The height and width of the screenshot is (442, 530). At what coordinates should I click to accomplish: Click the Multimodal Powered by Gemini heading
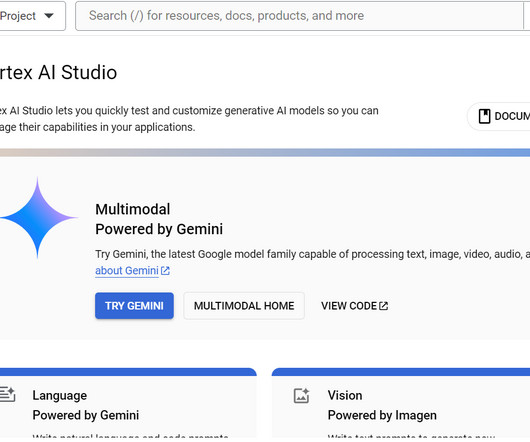coord(159,219)
